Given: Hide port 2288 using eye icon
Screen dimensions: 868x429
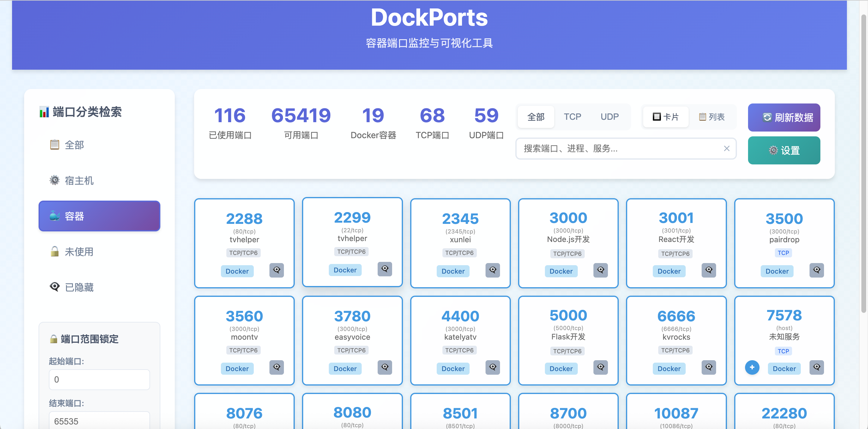Looking at the screenshot, I should coord(276,270).
